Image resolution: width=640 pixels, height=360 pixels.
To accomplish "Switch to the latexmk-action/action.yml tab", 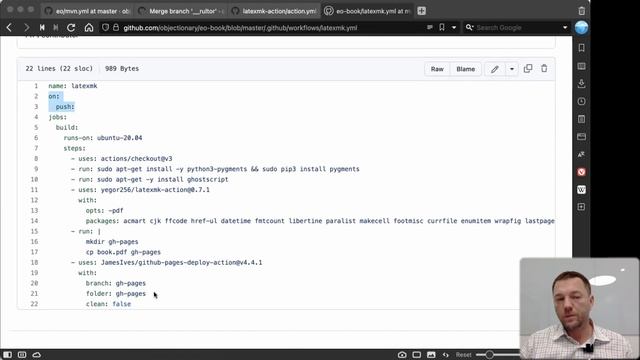I will [274, 11].
